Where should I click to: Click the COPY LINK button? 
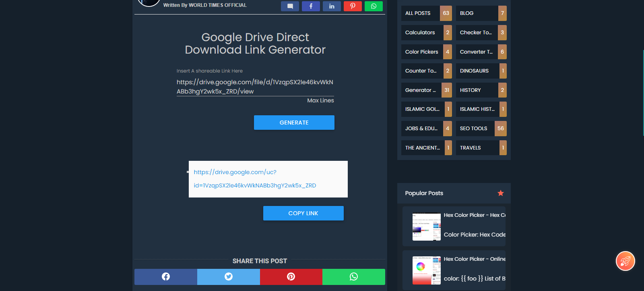pos(303,213)
